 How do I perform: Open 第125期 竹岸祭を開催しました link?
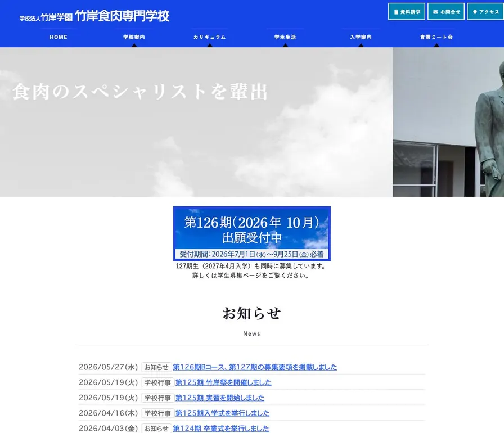(x=223, y=382)
